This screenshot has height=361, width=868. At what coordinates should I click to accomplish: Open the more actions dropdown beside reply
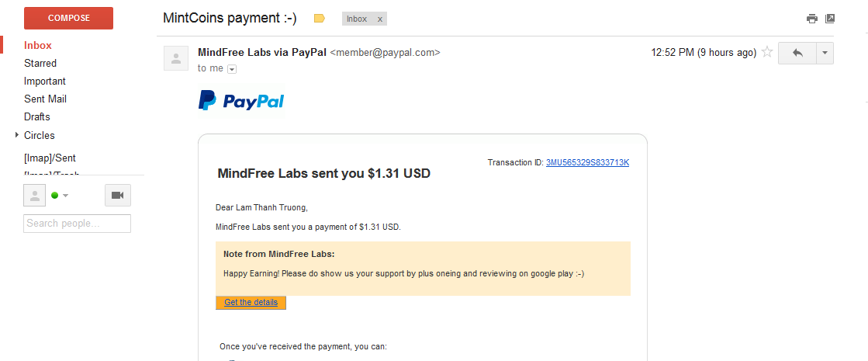pyautogui.click(x=824, y=53)
